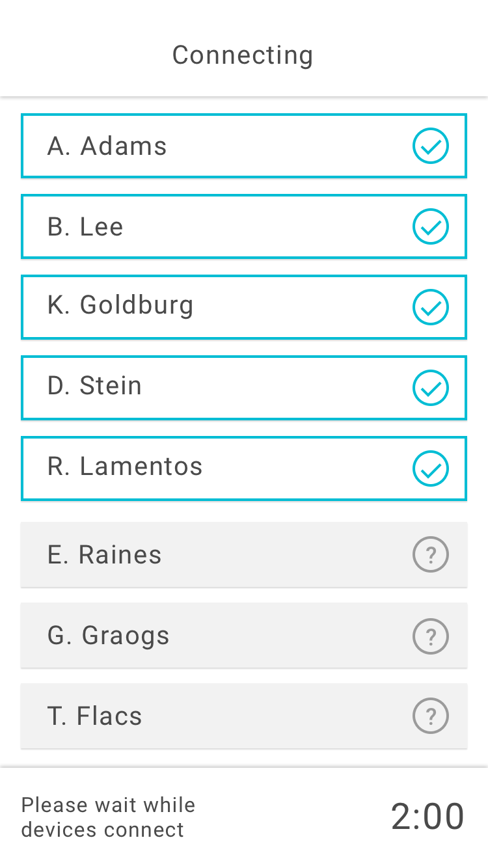
Task: Click the checkmark icon beside A. Adams
Action: tap(431, 146)
